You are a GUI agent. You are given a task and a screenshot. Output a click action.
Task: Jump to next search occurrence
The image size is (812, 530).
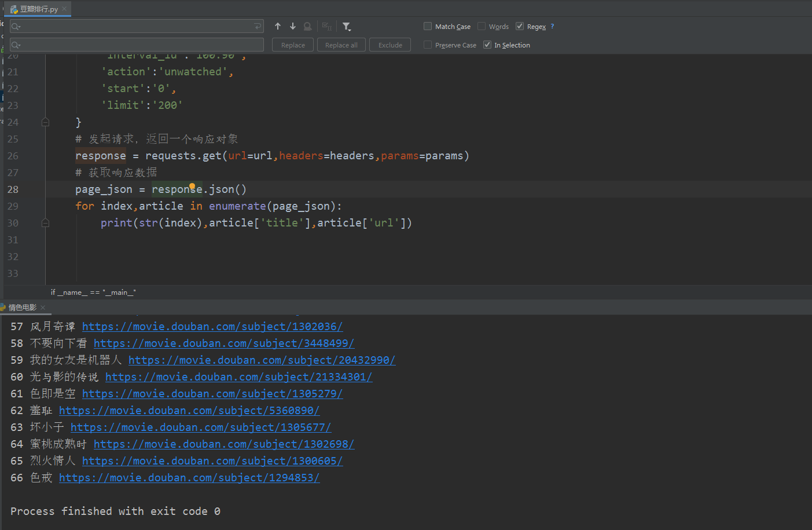click(x=293, y=26)
